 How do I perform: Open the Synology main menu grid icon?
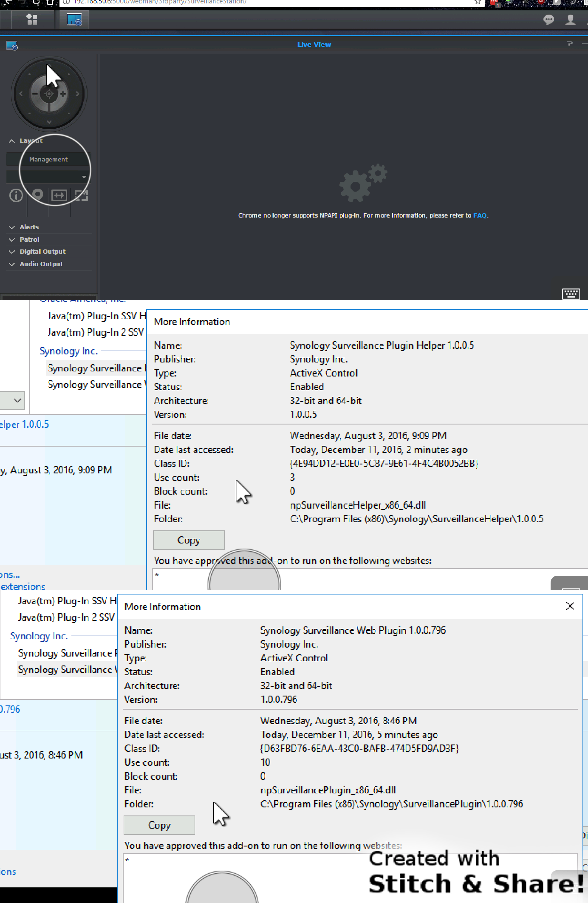tap(32, 19)
